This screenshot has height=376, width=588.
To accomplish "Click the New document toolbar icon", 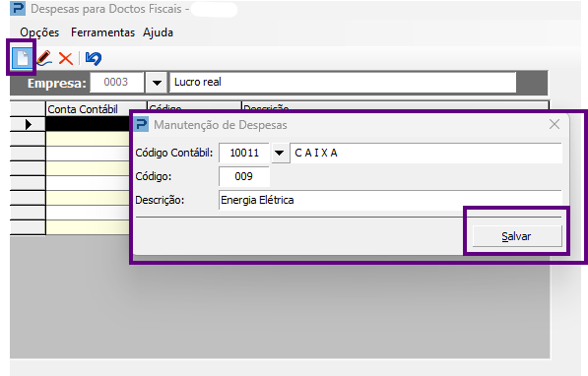I will pos(22,58).
